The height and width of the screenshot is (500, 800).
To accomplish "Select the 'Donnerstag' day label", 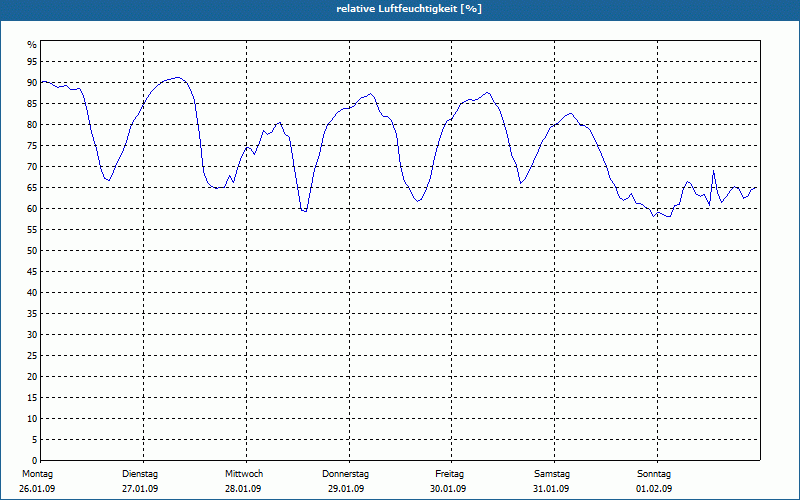I will click(345, 474).
